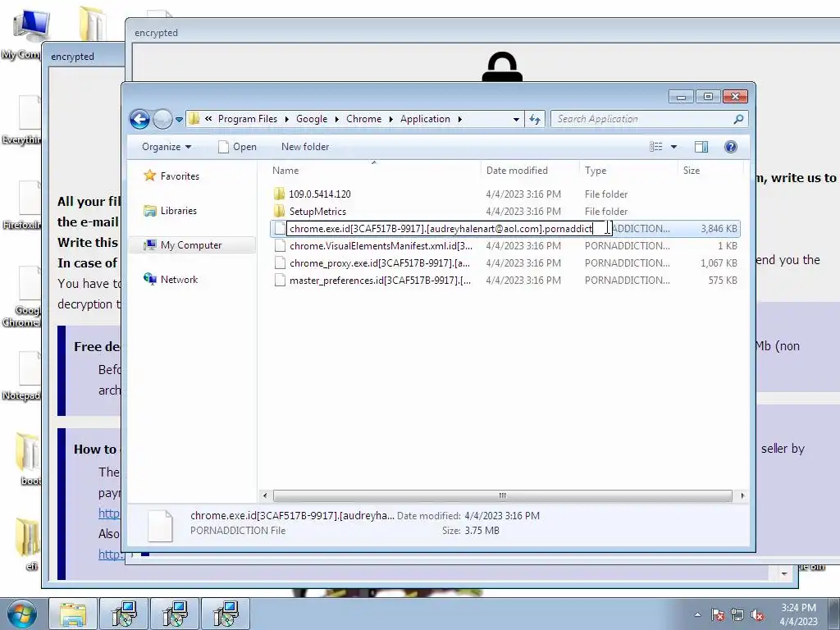Open the Organize menu
Viewport: 840px width, 630px height.
point(167,147)
